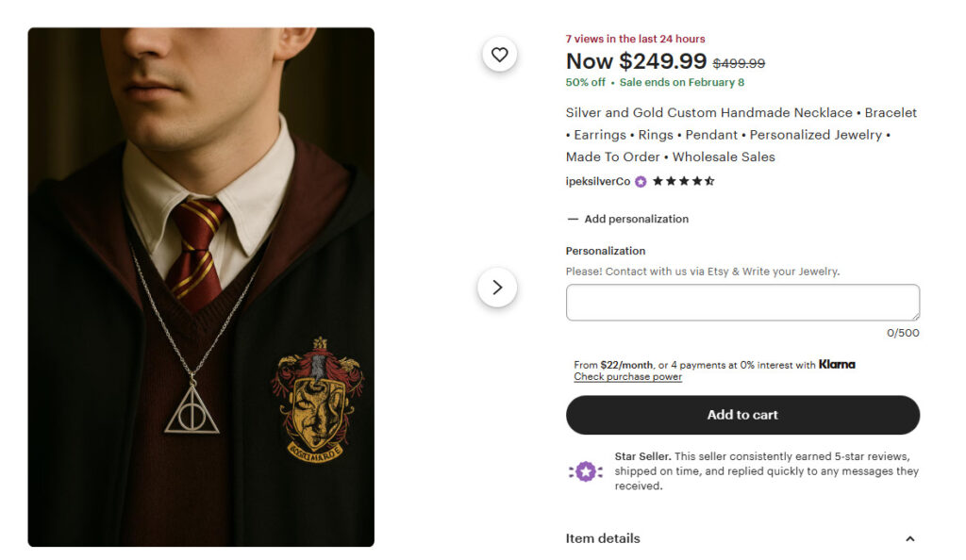Show the next product photo with arrow

click(497, 288)
